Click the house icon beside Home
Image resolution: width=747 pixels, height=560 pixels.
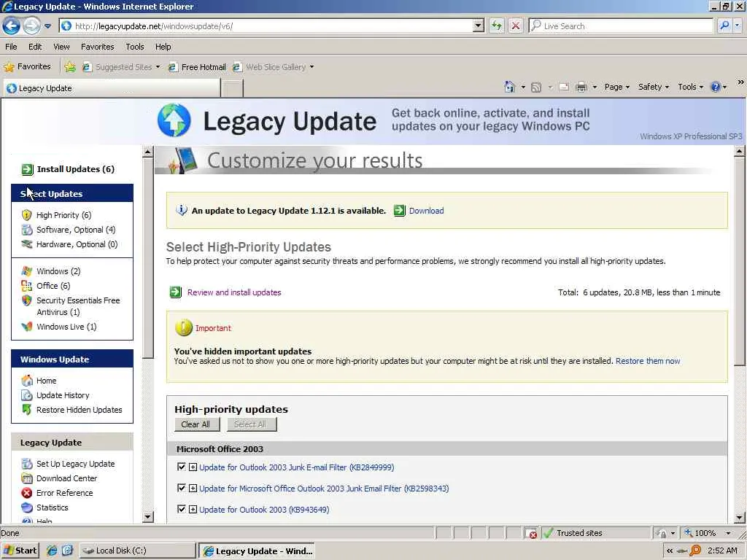(27, 381)
